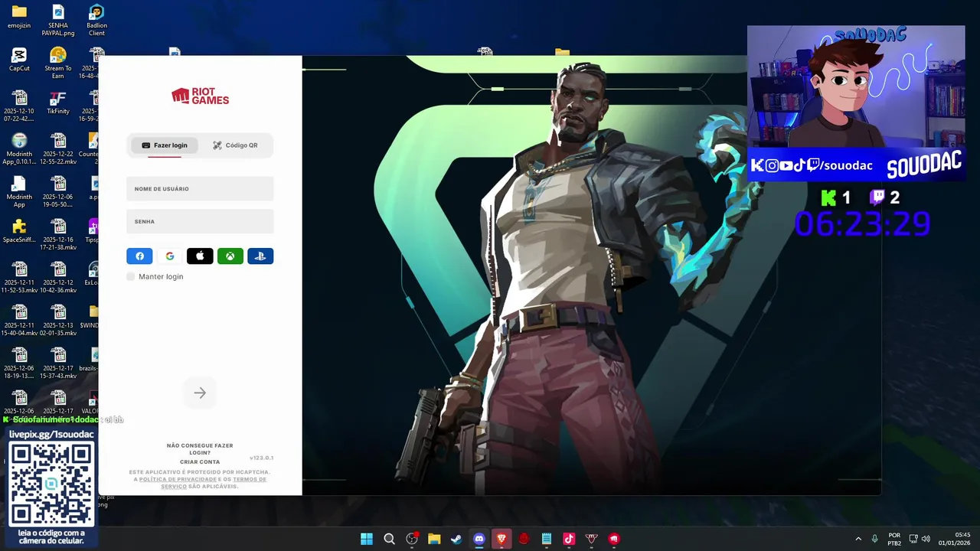Select 2025-12-11 15-40-04.mkv desktop file
This screenshot has width=980, height=551.
click(x=19, y=321)
